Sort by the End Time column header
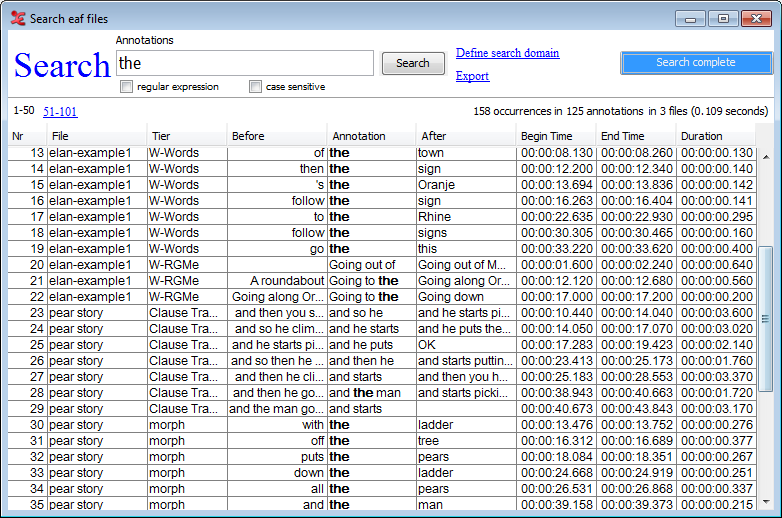The width and height of the screenshot is (782, 518). pyautogui.click(x=636, y=136)
